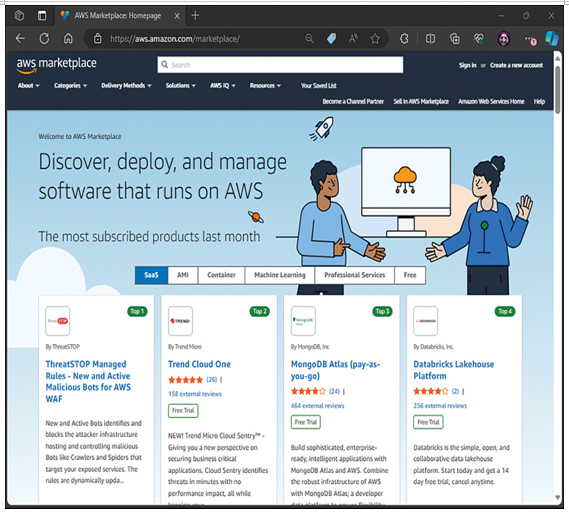Open Databricks Lakehouse Platform product
The height and width of the screenshot is (514, 569).
454,370
